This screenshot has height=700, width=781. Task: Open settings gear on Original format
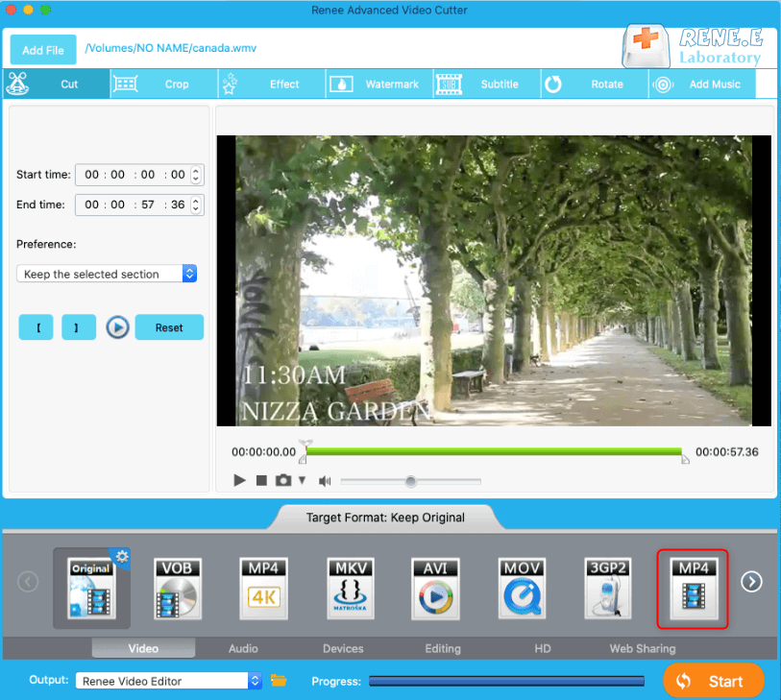122,557
